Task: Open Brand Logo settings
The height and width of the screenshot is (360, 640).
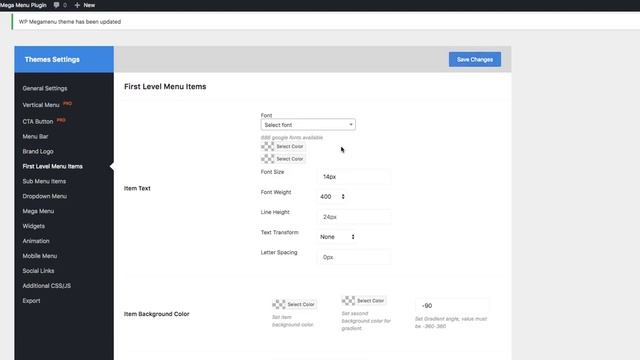Action: click(38, 151)
